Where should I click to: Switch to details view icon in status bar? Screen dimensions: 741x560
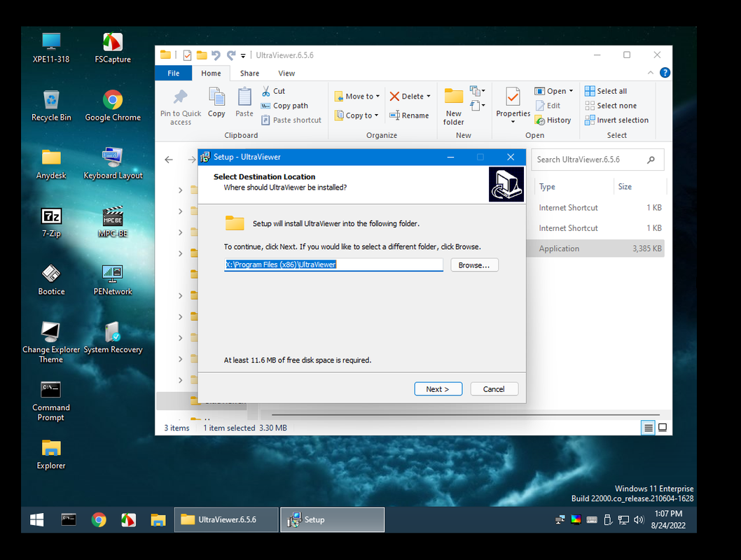(x=649, y=428)
